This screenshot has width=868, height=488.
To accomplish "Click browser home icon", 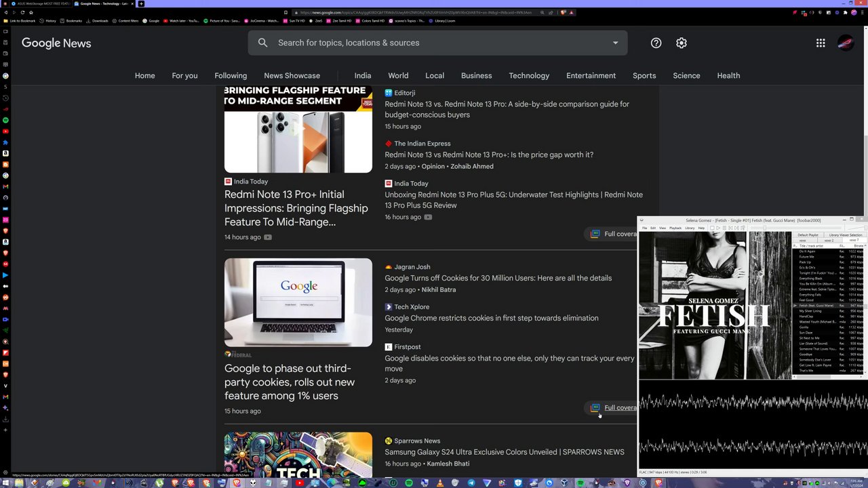I will (31, 12).
